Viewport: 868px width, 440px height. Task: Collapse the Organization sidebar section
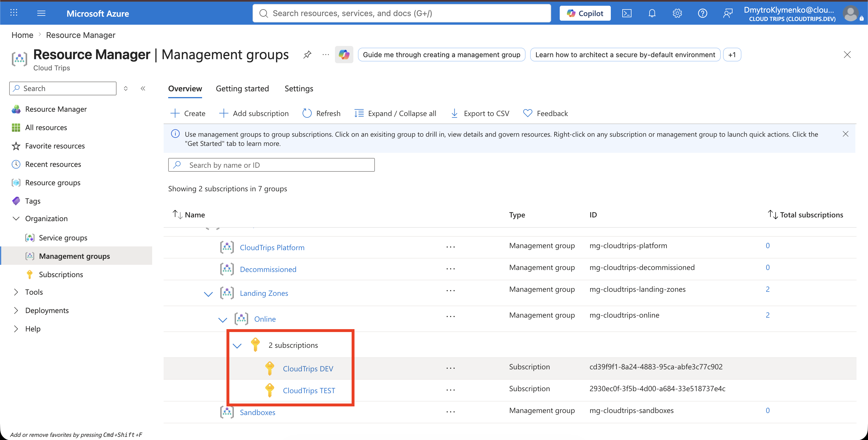[x=16, y=219]
